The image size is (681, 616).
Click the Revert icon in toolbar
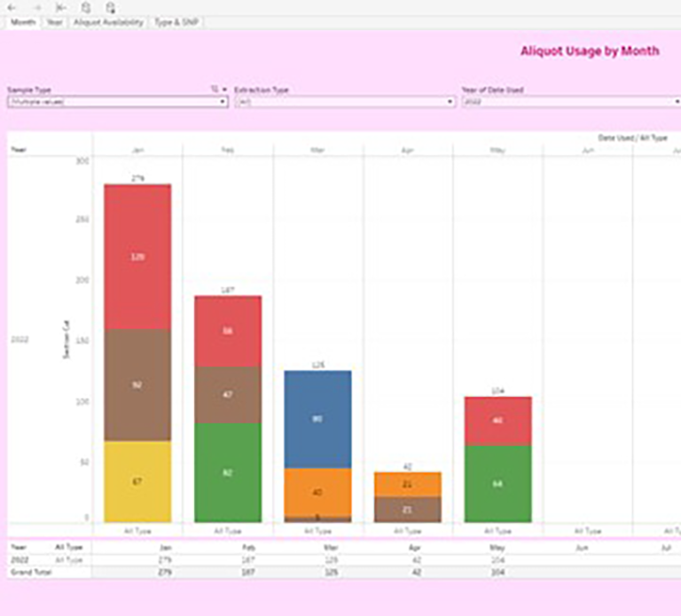point(60,6)
